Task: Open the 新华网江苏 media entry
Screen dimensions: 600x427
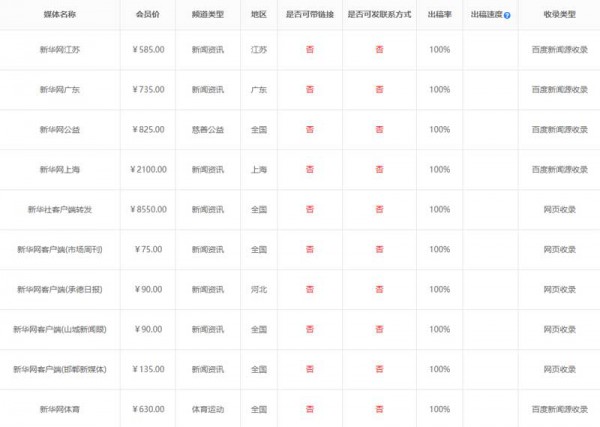Action: [59, 50]
